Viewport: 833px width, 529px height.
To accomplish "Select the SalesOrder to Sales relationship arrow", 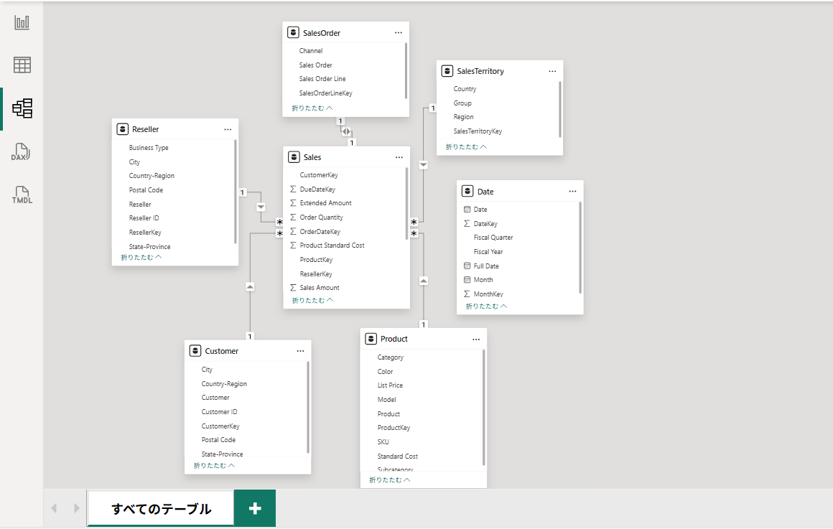I will point(346,131).
